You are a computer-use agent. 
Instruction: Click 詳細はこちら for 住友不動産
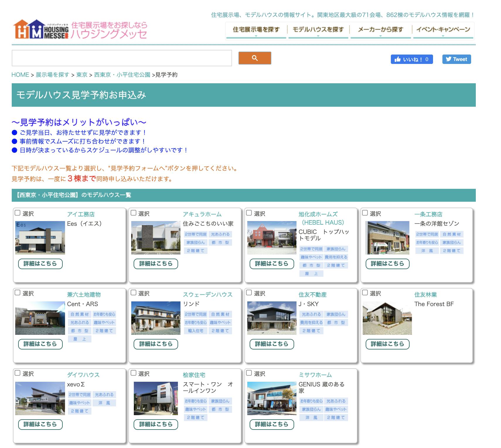click(272, 344)
